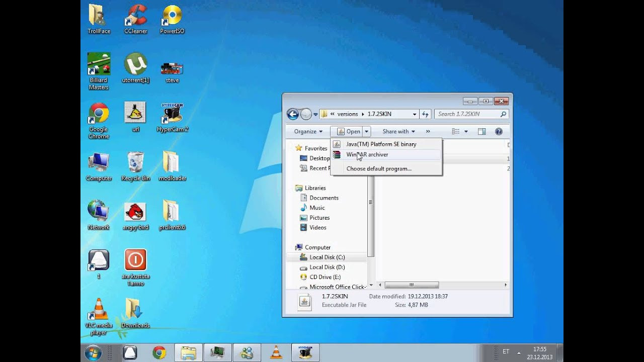Expand the Open button's dropdown arrow
The width and height of the screenshot is (644, 362).
coord(366,131)
